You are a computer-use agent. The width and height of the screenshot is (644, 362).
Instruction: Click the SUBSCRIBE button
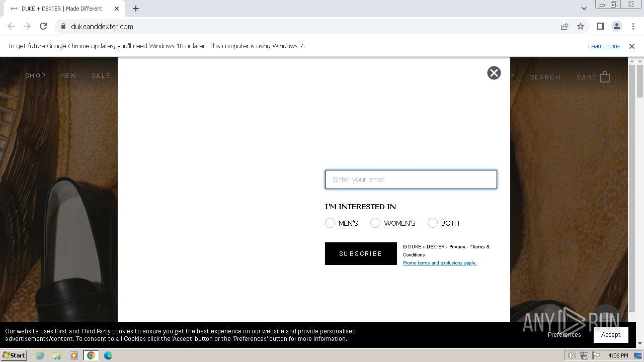point(361,254)
